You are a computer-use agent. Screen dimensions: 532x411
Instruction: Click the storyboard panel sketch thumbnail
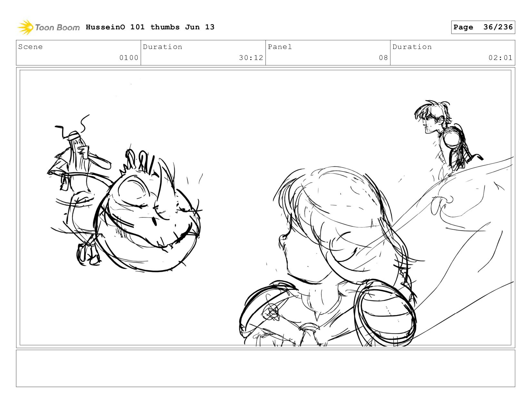(265, 208)
